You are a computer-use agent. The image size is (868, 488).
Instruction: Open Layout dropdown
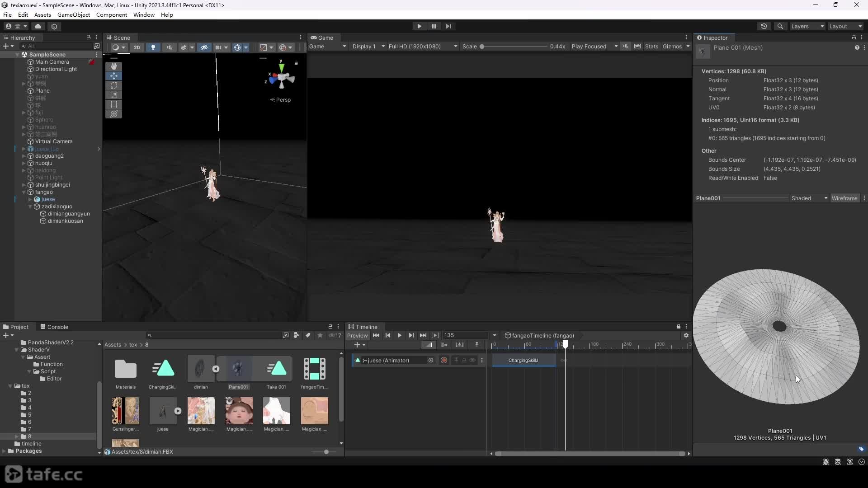pyautogui.click(x=845, y=26)
